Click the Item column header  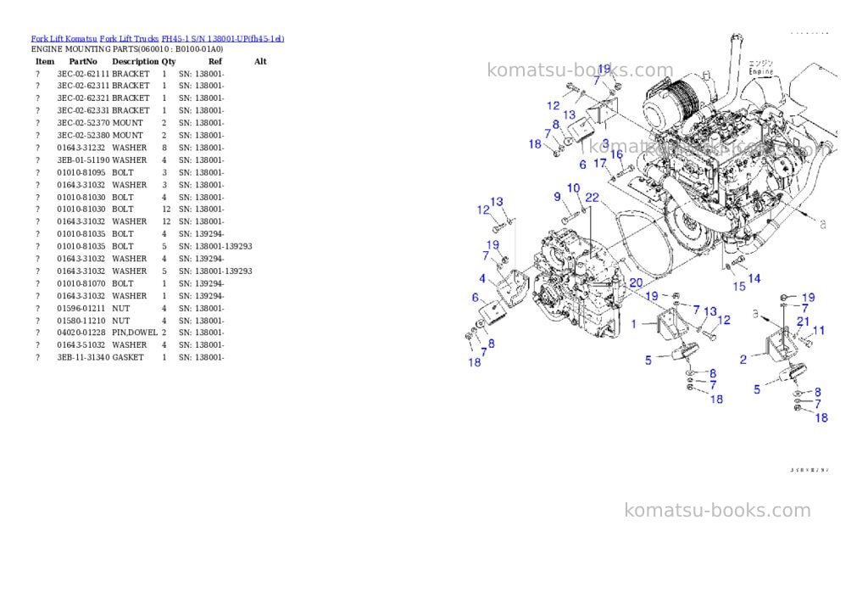45,61
